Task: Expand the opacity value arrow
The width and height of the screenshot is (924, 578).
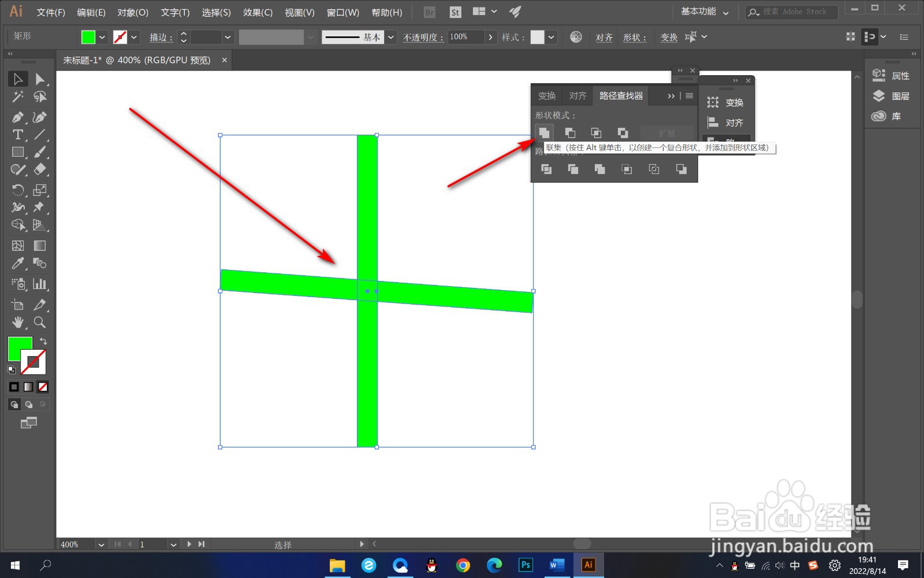Action: coord(490,37)
